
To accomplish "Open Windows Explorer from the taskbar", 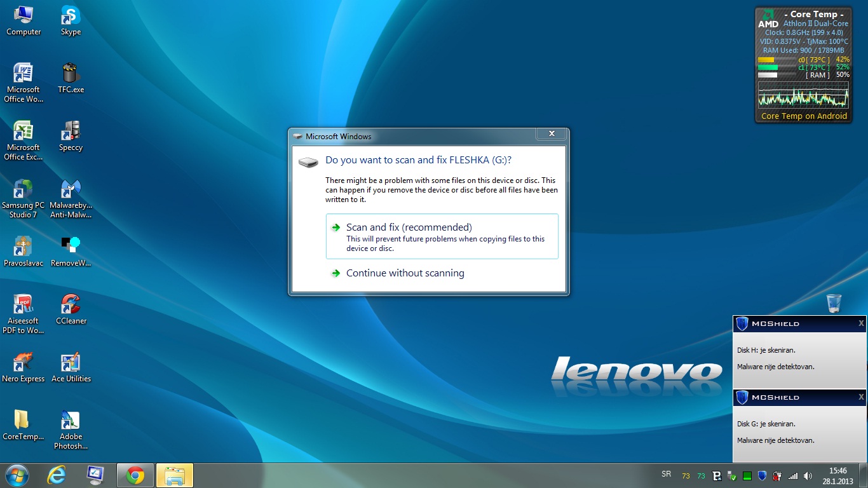I will [174, 475].
